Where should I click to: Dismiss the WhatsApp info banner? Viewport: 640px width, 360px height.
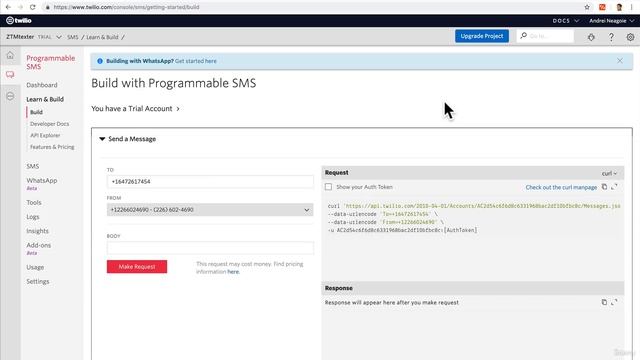tap(620, 61)
